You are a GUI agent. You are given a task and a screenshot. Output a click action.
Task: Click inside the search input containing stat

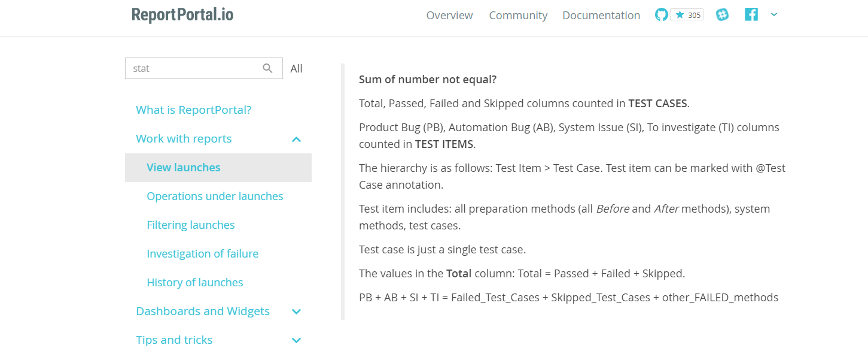tap(191, 68)
